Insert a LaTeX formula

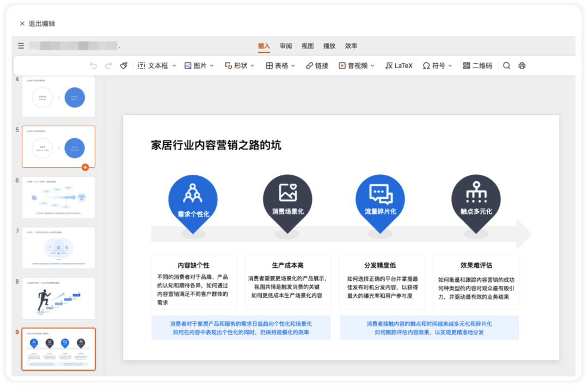point(399,66)
